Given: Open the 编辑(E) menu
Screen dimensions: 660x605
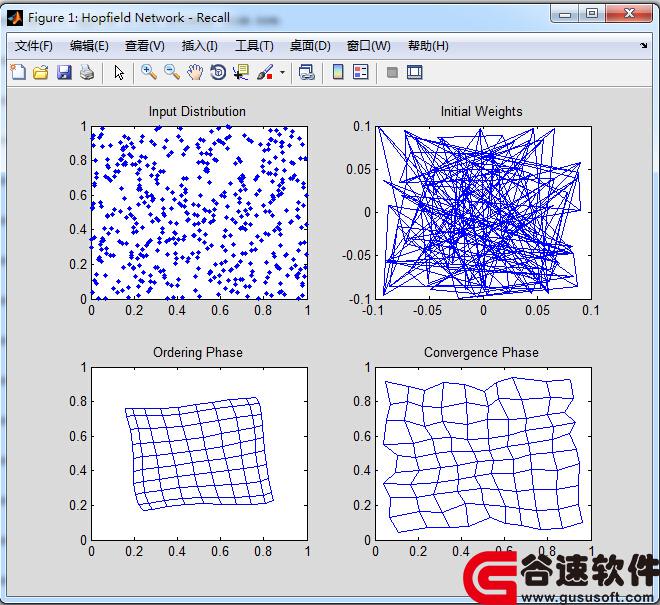Looking at the screenshot, I should [89, 45].
